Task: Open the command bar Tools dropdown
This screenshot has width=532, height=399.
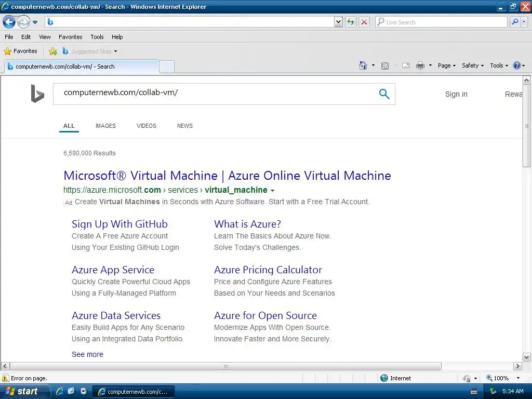Action: [x=499, y=65]
